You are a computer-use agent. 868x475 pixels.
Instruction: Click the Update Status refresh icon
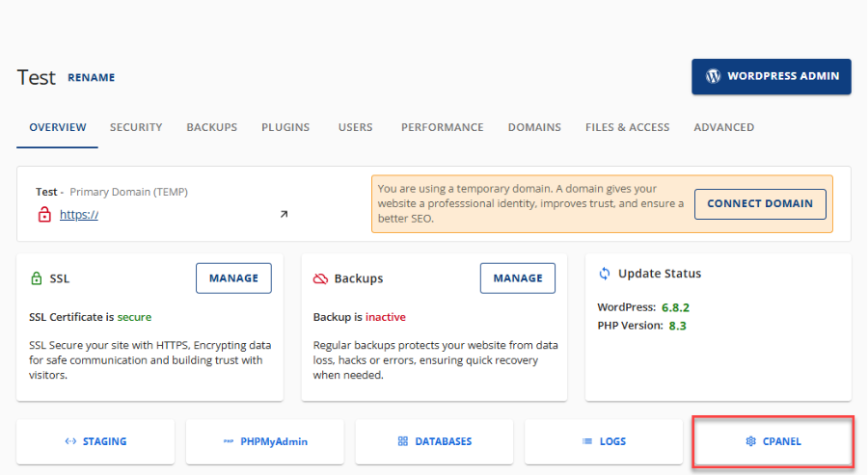tap(605, 274)
